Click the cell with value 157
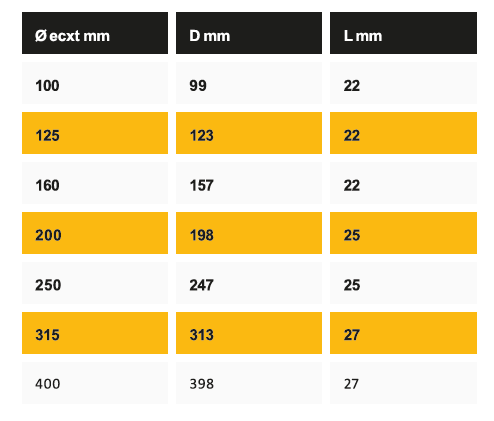The width and height of the screenshot is (494, 421). coord(249,183)
